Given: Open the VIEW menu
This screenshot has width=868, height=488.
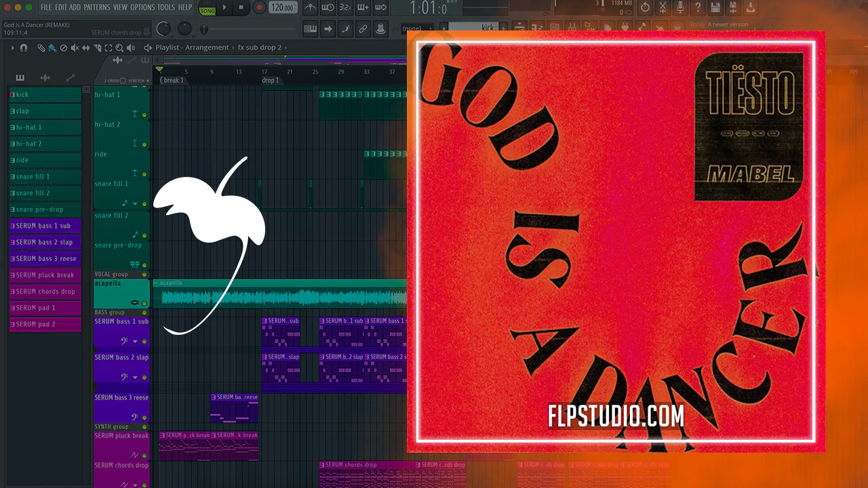Looking at the screenshot, I should (x=120, y=7).
